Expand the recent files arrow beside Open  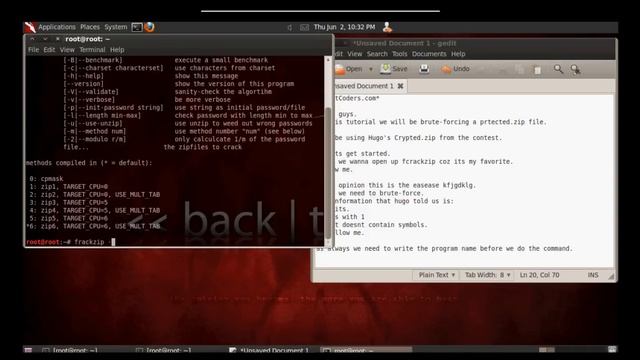[371, 69]
